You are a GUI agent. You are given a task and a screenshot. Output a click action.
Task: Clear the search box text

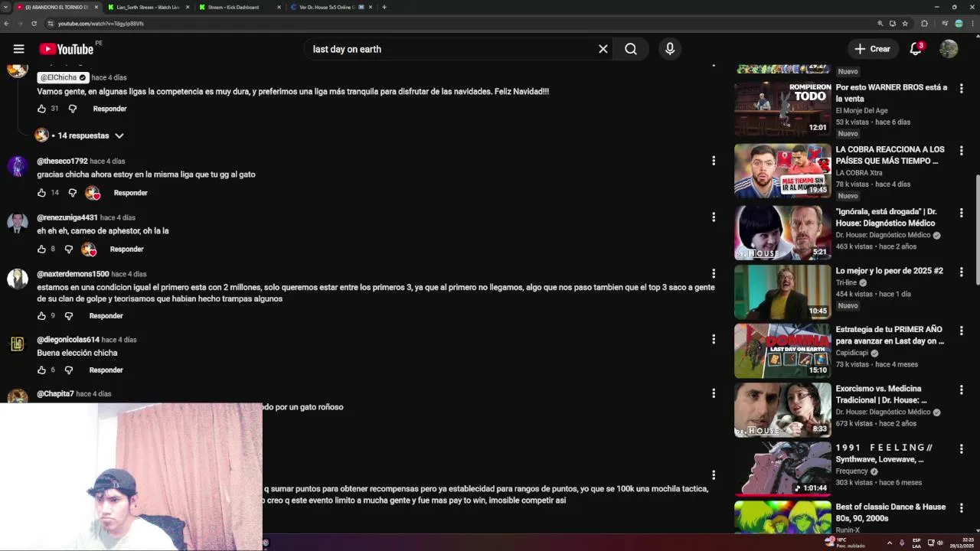coord(603,49)
